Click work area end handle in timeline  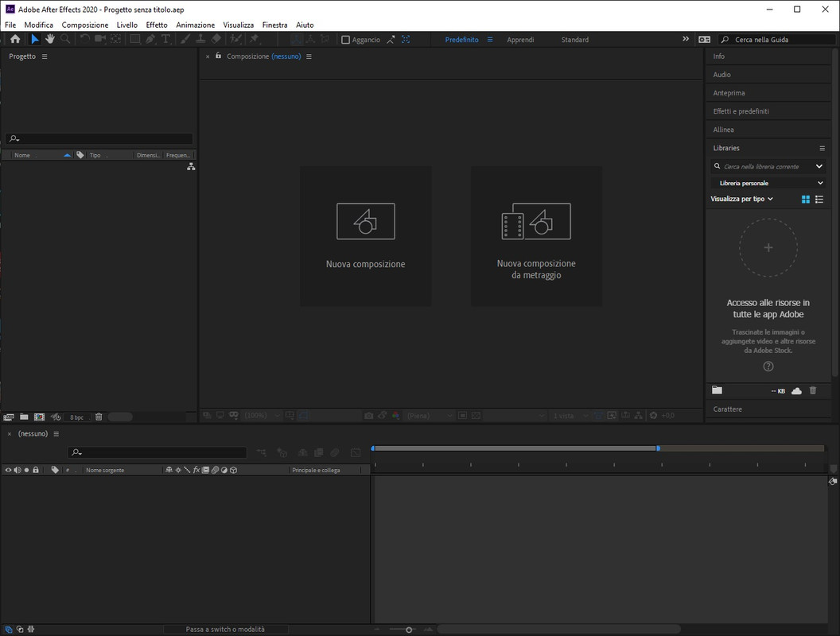658,448
